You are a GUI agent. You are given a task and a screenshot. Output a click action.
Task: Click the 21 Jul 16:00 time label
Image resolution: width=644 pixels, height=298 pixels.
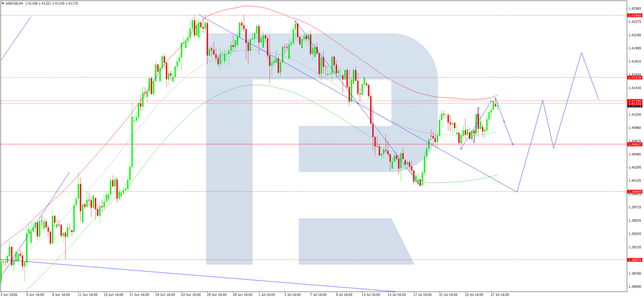tap(448, 295)
